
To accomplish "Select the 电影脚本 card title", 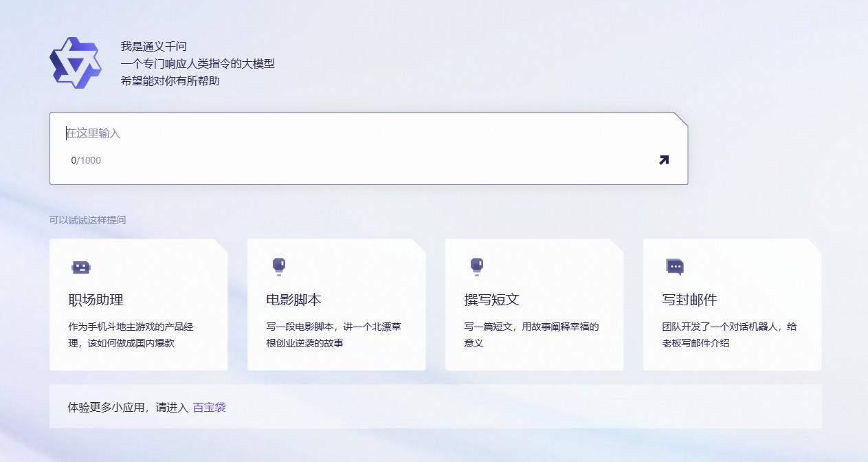I will [x=293, y=300].
